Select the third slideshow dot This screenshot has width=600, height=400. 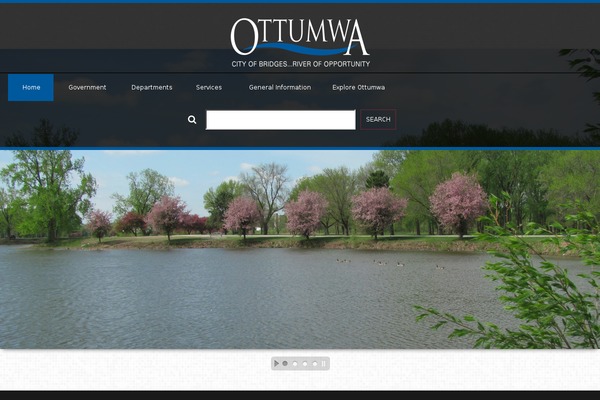[305, 364]
